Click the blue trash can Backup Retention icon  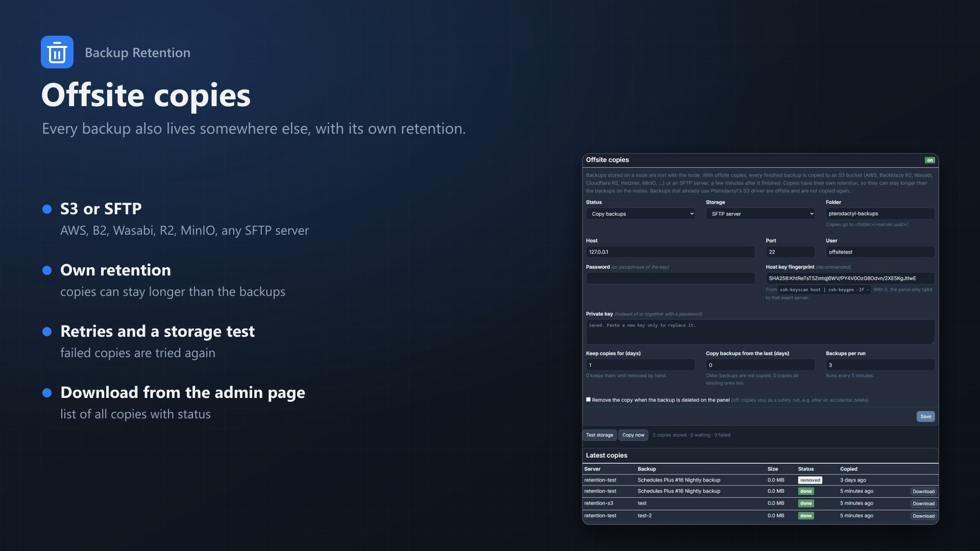[57, 52]
